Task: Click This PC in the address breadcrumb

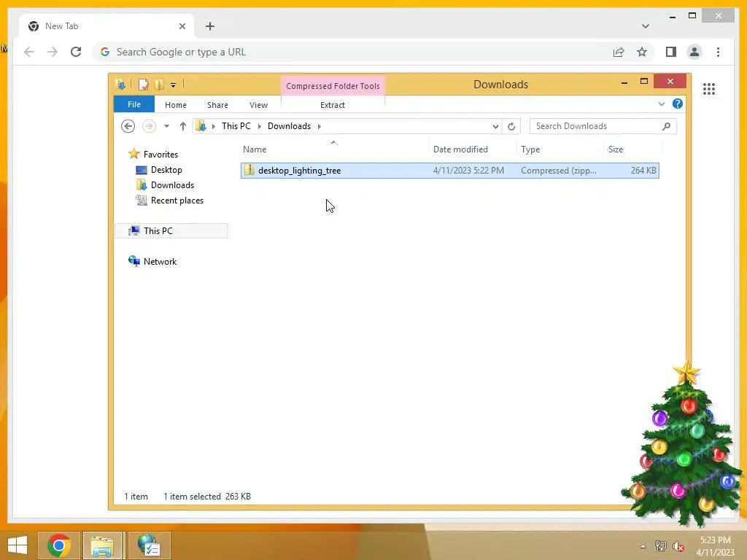Action: click(236, 126)
